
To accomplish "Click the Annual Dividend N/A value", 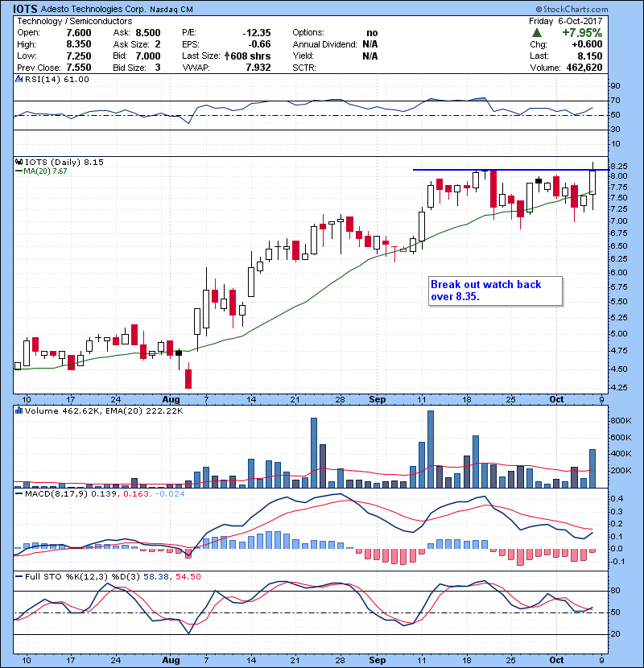I will point(370,44).
